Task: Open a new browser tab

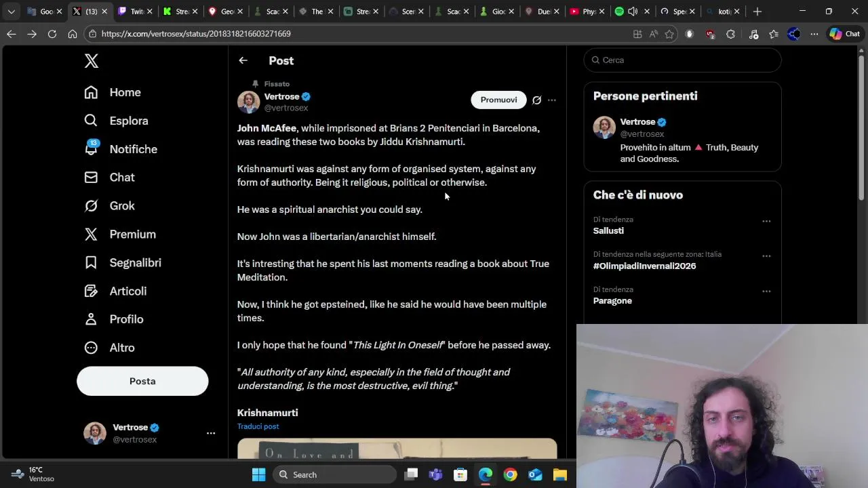Action: [757, 12]
